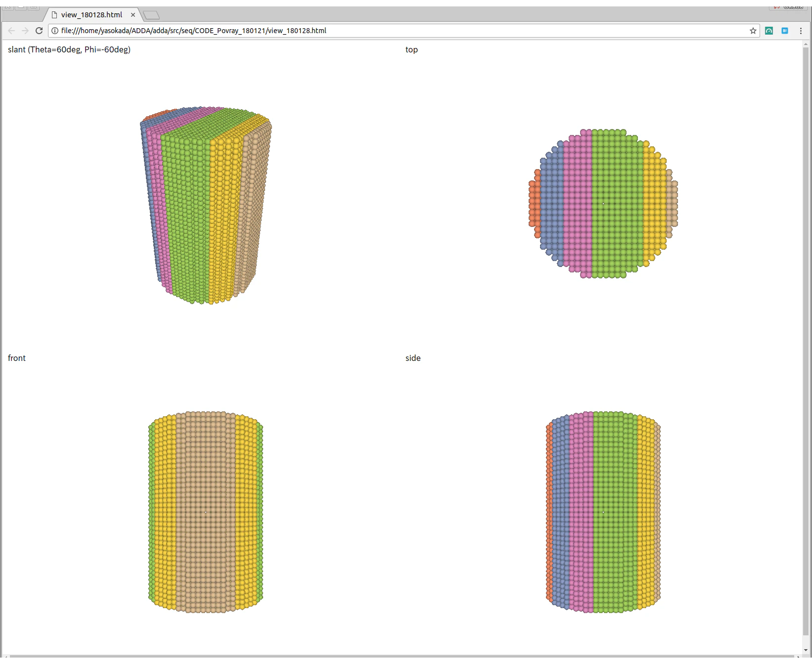
Task: Click the 'front' label text
Action: tap(17, 358)
